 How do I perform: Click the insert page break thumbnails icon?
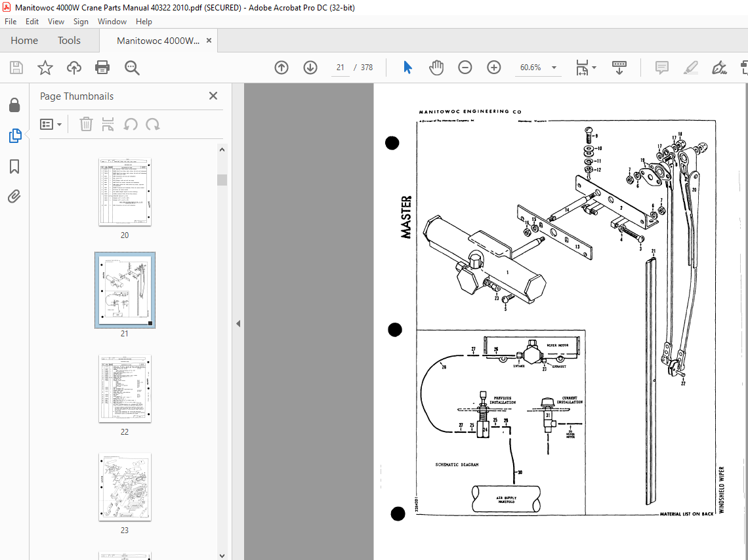pos(108,125)
